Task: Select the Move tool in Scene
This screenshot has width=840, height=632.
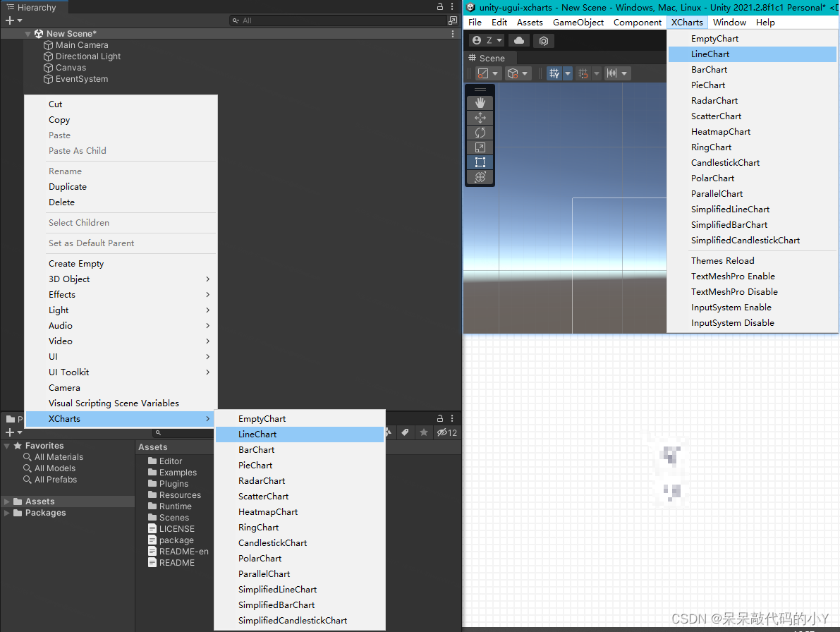Action: point(480,118)
